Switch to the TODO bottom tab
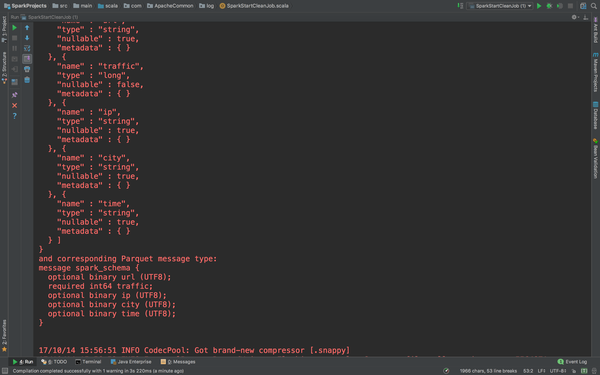Image resolution: width=600 pixels, height=375 pixels. point(54,362)
